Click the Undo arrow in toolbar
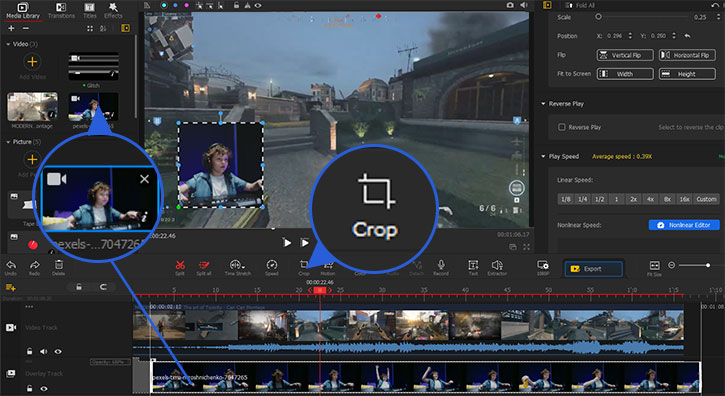 11,265
